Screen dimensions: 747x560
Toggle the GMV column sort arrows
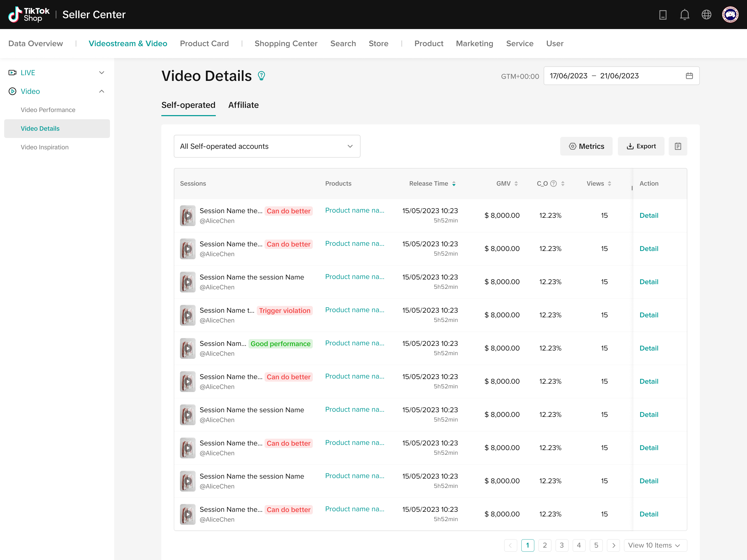(516, 183)
